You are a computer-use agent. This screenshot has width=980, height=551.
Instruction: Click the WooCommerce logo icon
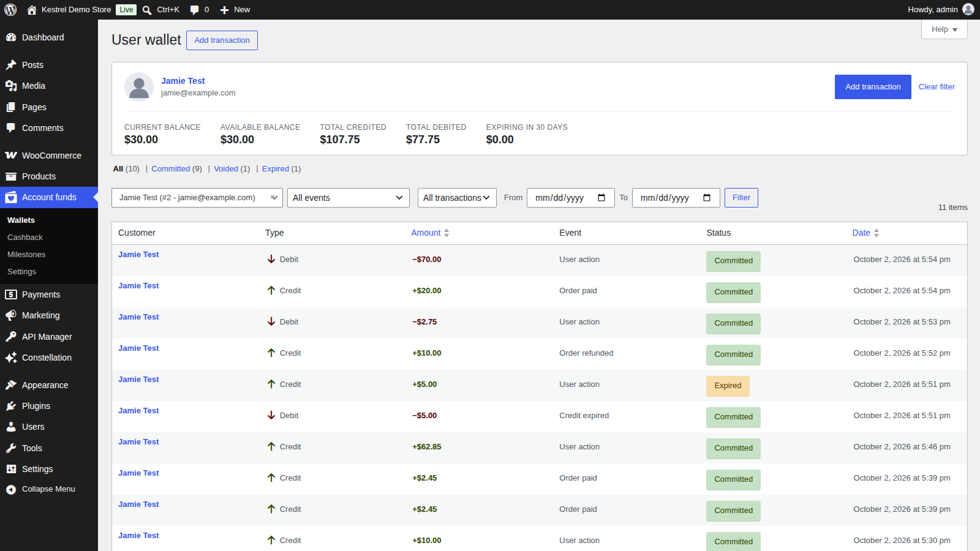pyautogui.click(x=11, y=156)
